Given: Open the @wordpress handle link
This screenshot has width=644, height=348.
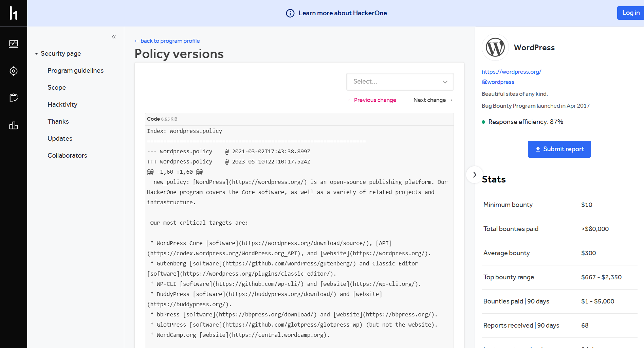Looking at the screenshot, I should [x=498, y=82].
